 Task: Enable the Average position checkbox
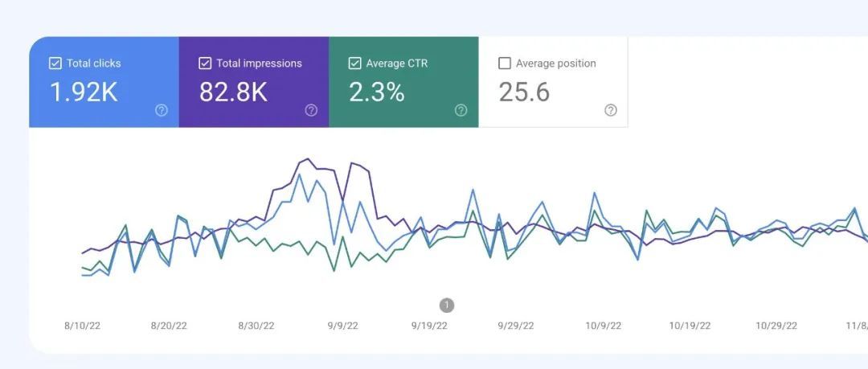coord(505,64)
